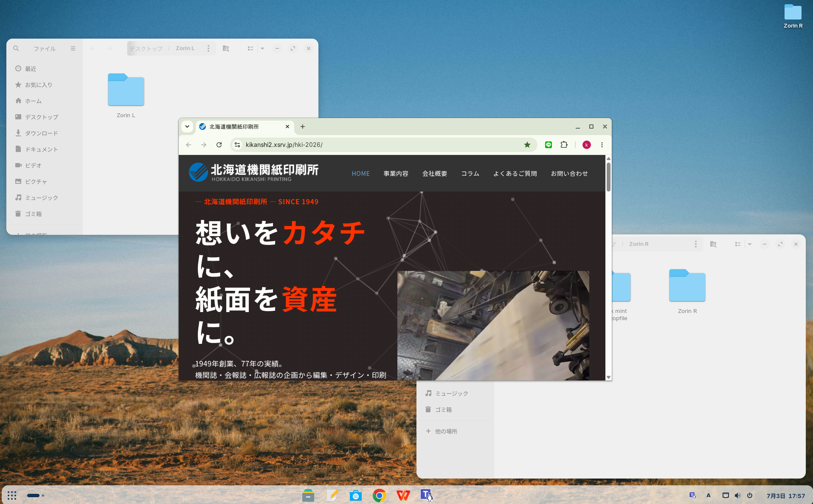
Task: Switch list view in Zorin L file manager
Action: tap(250, 48)
